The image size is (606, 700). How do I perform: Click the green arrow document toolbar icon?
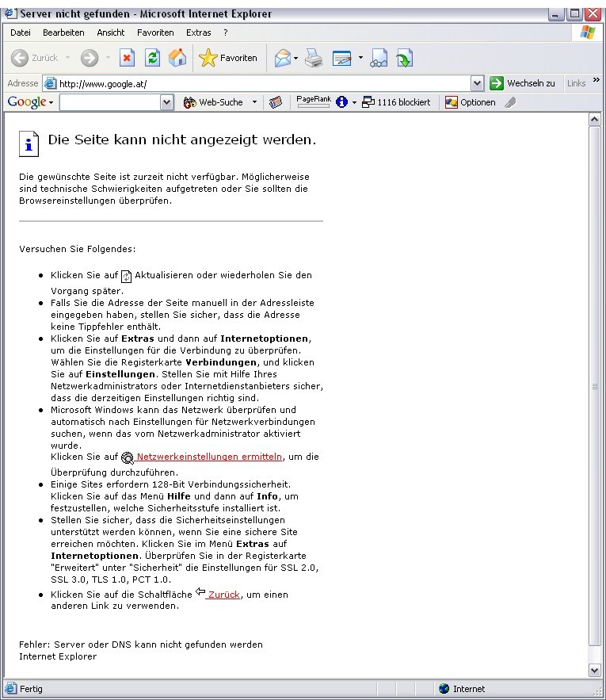[x=404, y=58]
